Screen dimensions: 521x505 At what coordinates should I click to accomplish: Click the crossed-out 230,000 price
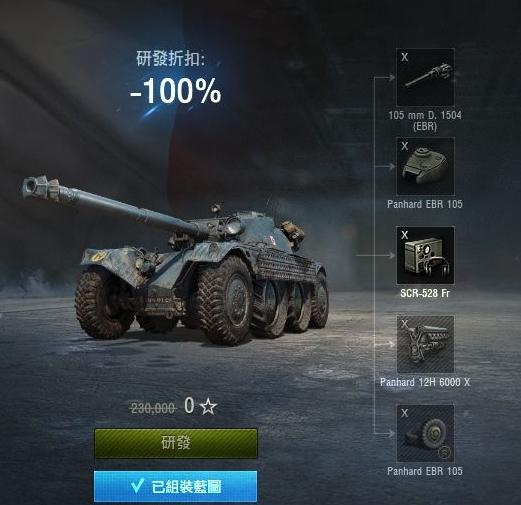(153, 408)
